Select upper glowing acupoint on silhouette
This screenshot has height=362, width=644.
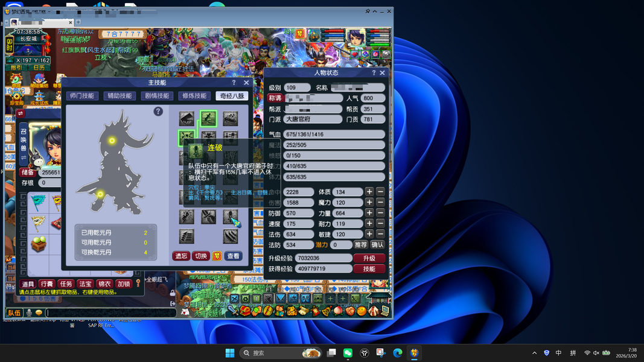coord(112,141)
